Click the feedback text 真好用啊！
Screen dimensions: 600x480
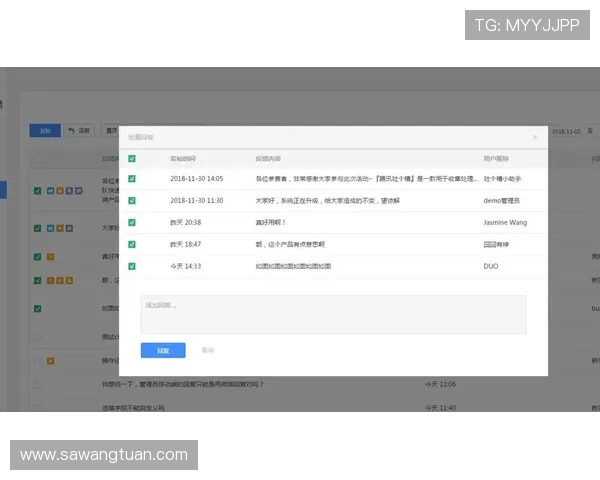coord(271,222)
